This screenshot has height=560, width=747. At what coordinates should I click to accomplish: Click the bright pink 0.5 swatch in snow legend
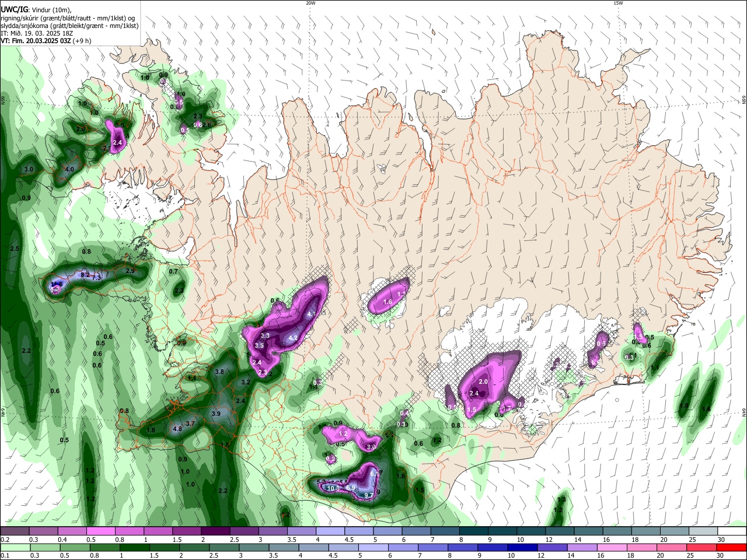(x=100, y=531)
